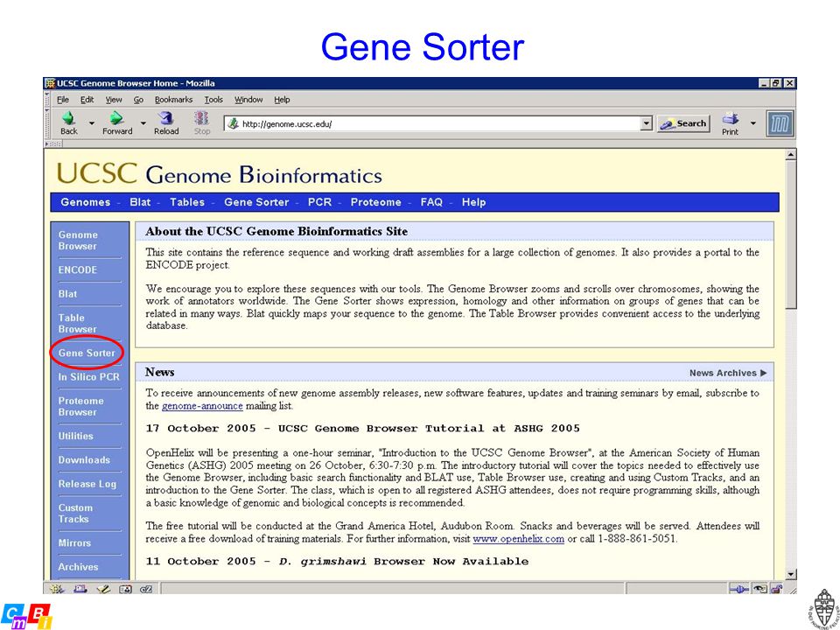Screen dimensions: 840x630
Task: Click the genome-announce mailing list link
Action: tap(202, 406)
